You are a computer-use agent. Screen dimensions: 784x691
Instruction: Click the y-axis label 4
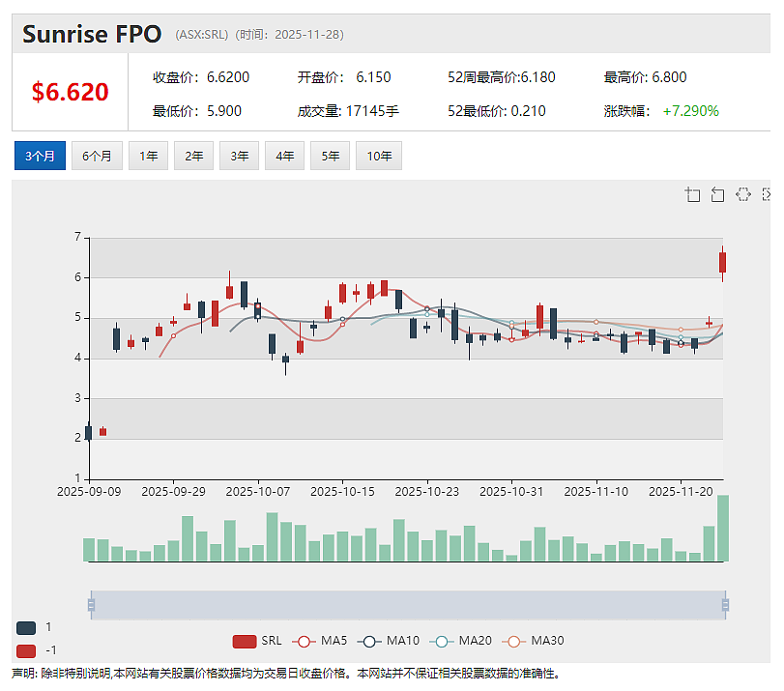tap(77, 358)
